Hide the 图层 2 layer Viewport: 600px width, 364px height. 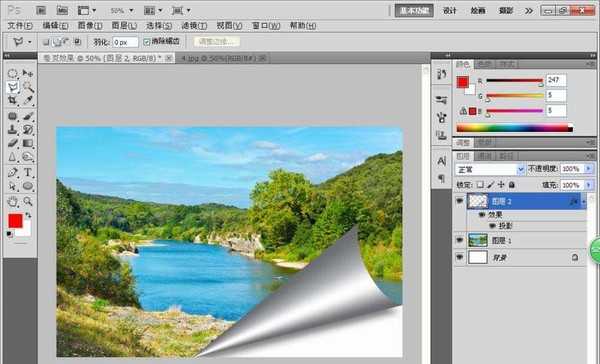point(459,201)
